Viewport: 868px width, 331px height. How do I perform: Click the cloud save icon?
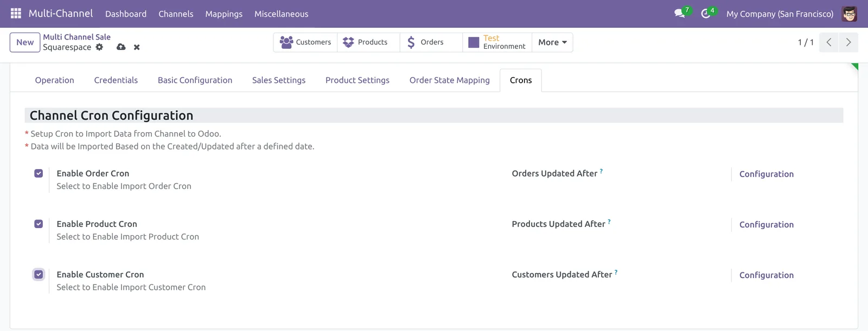pyautogui.click(x=121, y=47)
